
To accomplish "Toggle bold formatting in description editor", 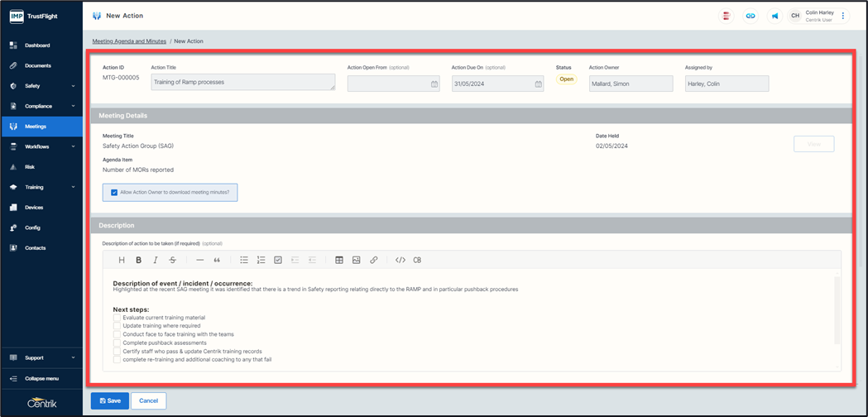I will click(x=138, y=260).
